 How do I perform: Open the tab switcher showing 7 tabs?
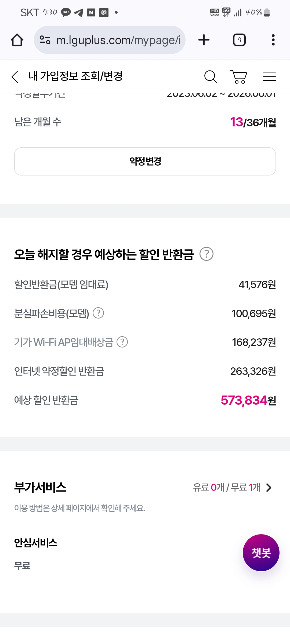(x=239, y=40)
